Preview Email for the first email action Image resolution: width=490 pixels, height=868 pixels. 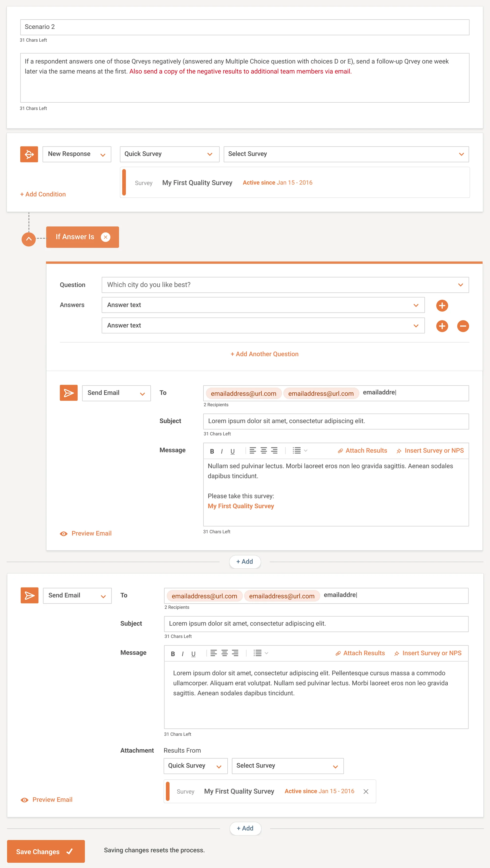click(86, 533)
